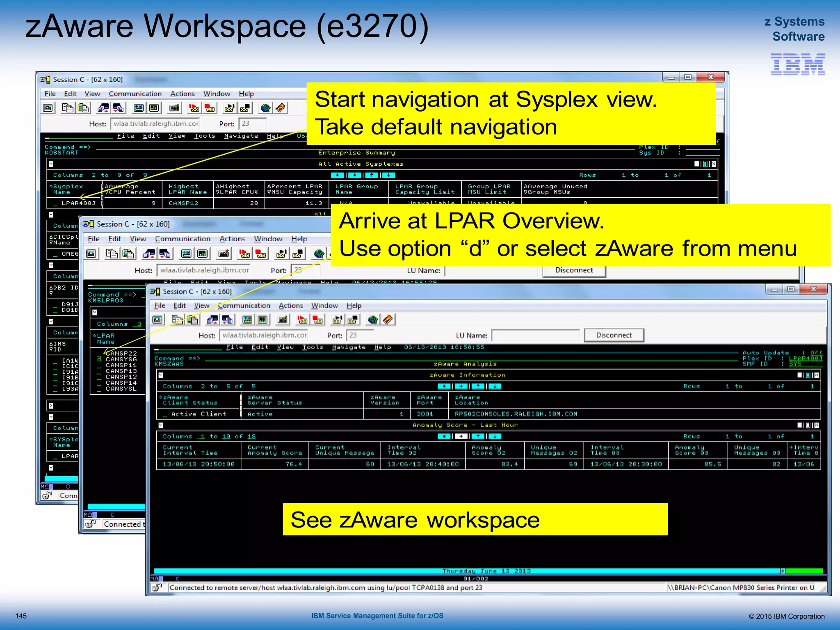Click Print Screen icon in middle KM5LPRO3 window
Screen dimensions: 840x630
(x=91, y=253)
